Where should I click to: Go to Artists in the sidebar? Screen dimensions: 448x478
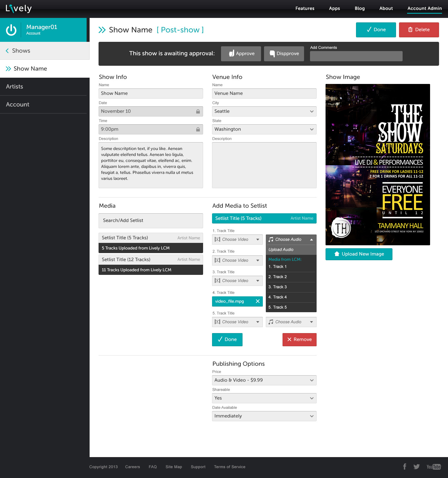[15, 87]
